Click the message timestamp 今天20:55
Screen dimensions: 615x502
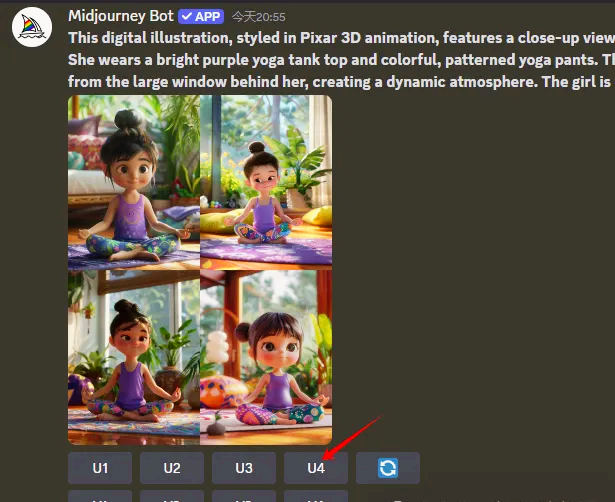(x=258, y=17)
